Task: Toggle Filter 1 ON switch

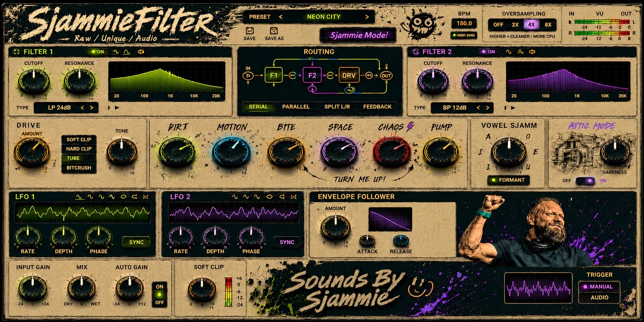Action: pyautogui.click(x=98, y=52)
